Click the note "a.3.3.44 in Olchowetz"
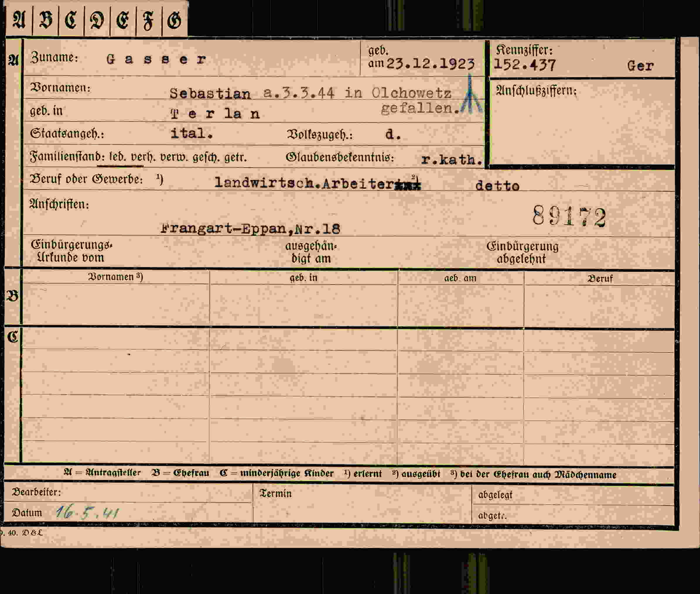Image resolution: width=700 pixels, height=594 pixels. (x=357, y=92)
